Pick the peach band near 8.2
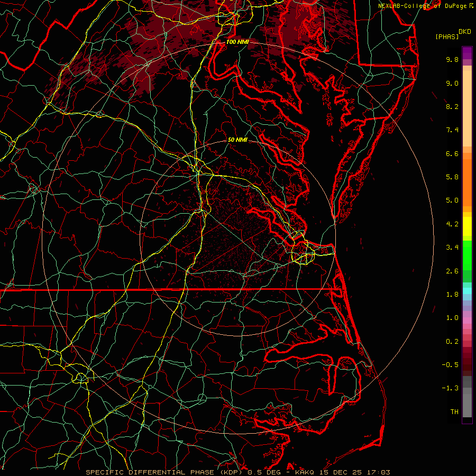Screen dimensions: 476x476 pyautogui.click(x=467, y=108)
